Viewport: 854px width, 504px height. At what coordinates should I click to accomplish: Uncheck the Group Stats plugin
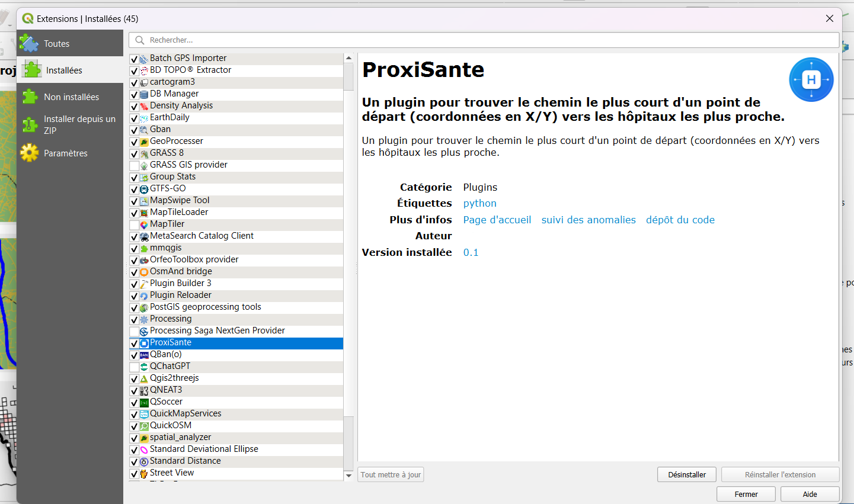point(134,177)
